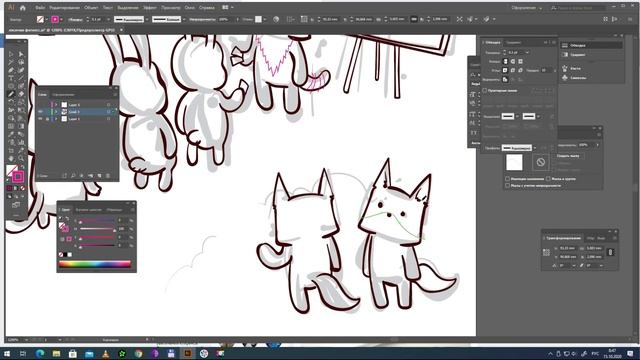The width and height of the screenshot is (640, 360).
Task: Expand the bottom layer's contents
Action: [56, 119]
